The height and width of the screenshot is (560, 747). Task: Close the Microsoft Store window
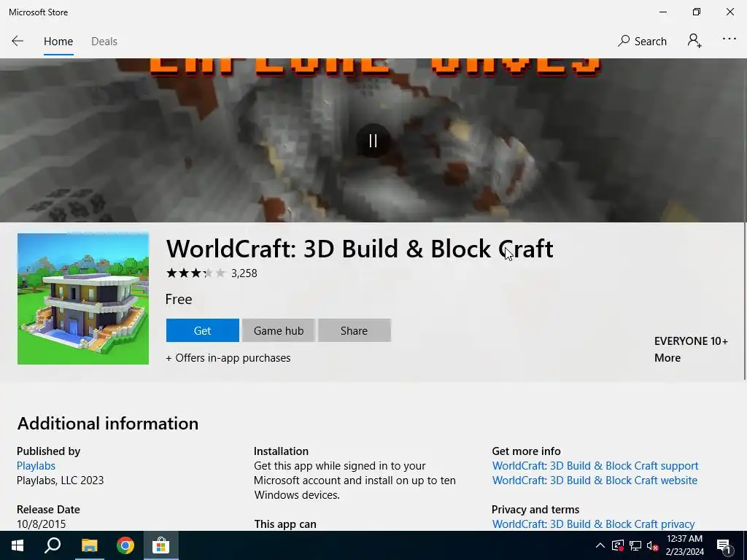[x=729, y=12]
